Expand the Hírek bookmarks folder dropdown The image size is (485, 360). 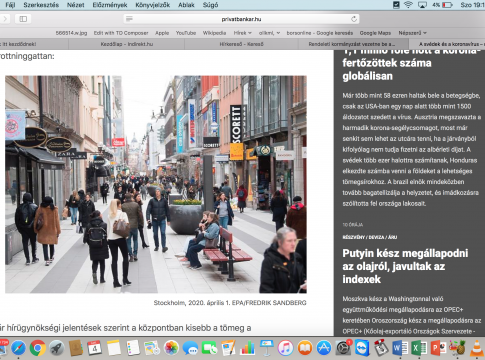(242, 33)
